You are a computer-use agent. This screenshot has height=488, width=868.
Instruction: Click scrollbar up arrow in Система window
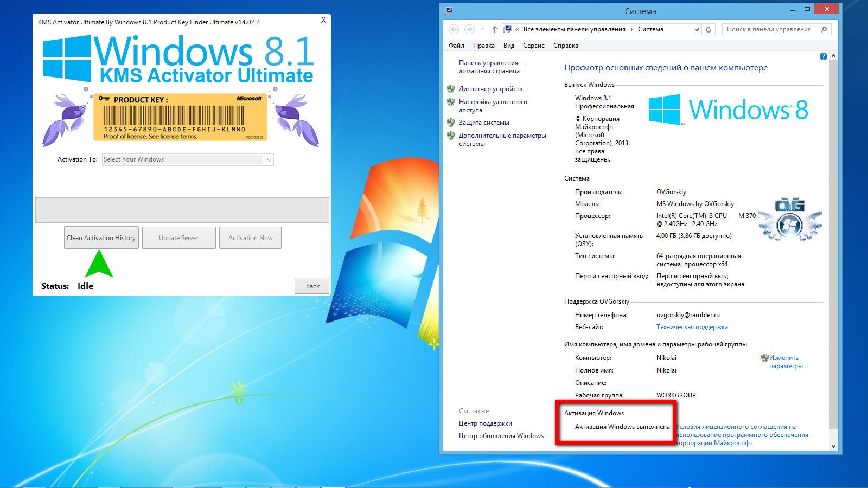pyautogui.click(x=834, y=56)
